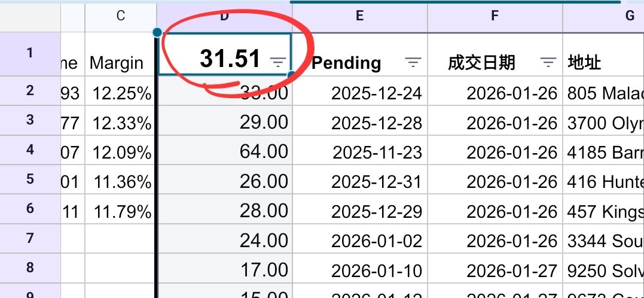Click the 成交日期 header cell
The image size is (644, 298).
point(495,54)
